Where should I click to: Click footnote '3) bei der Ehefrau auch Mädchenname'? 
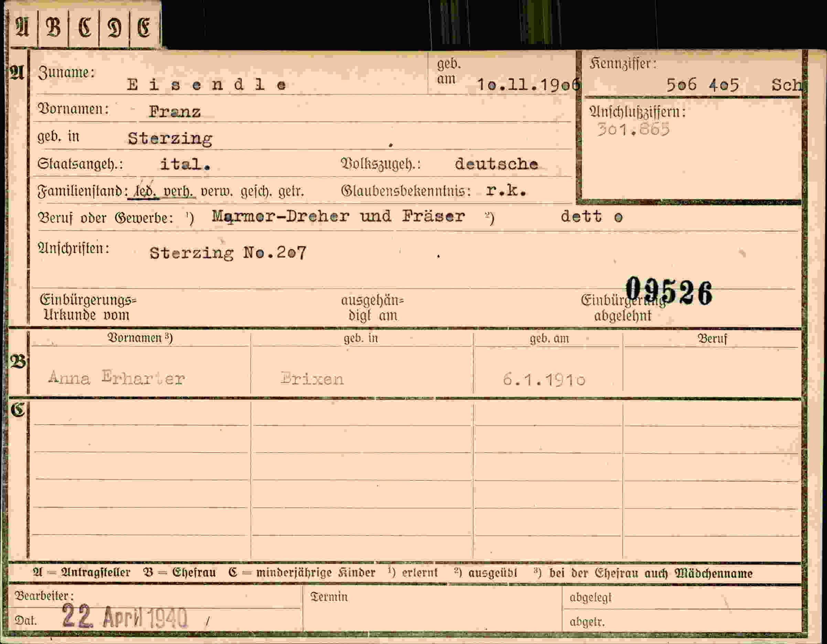643,573
